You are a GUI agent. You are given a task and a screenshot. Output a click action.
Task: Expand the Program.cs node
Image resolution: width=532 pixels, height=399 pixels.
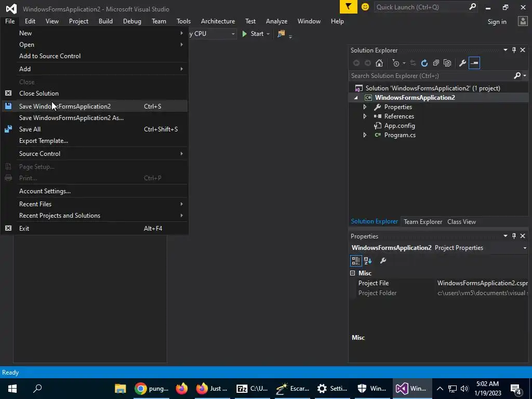(x=365, y=135)
